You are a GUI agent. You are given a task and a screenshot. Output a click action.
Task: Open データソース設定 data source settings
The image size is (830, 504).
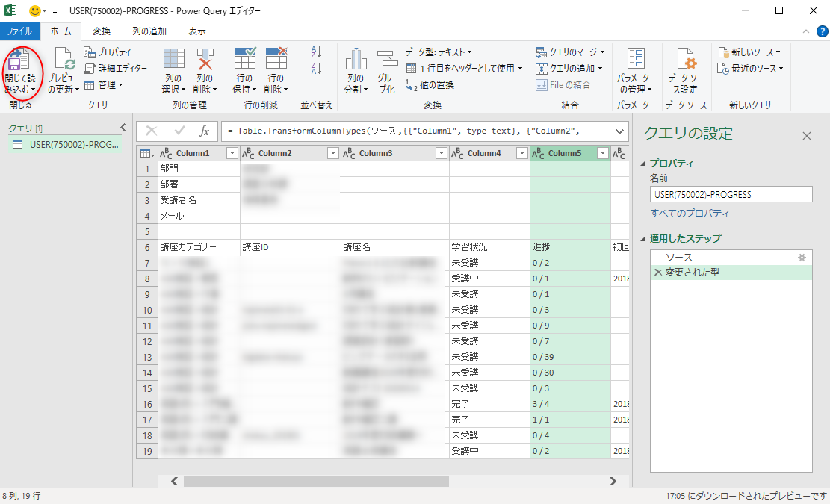tap(686, 59)
